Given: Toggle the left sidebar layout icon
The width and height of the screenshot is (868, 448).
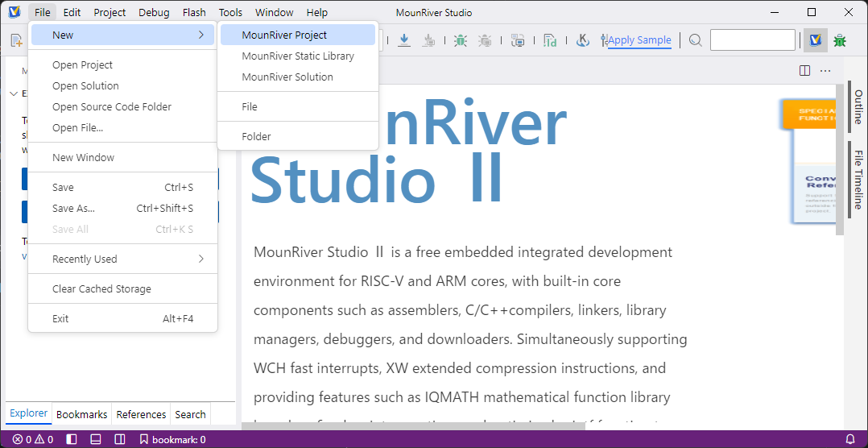Looking at the screenshot, I should tap(72, 439).
